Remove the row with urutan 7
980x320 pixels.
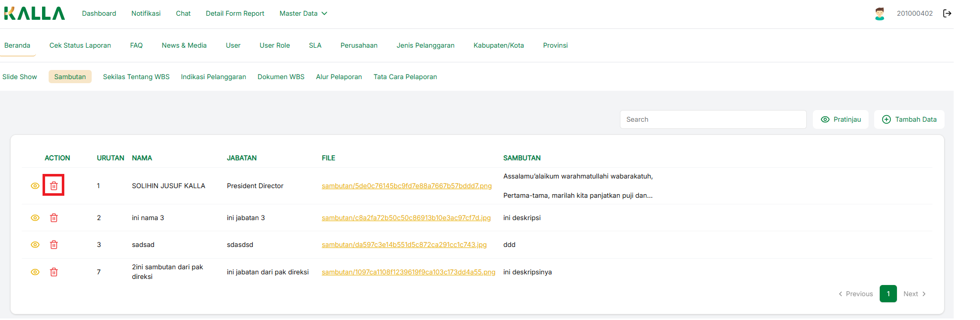(54, 272)
